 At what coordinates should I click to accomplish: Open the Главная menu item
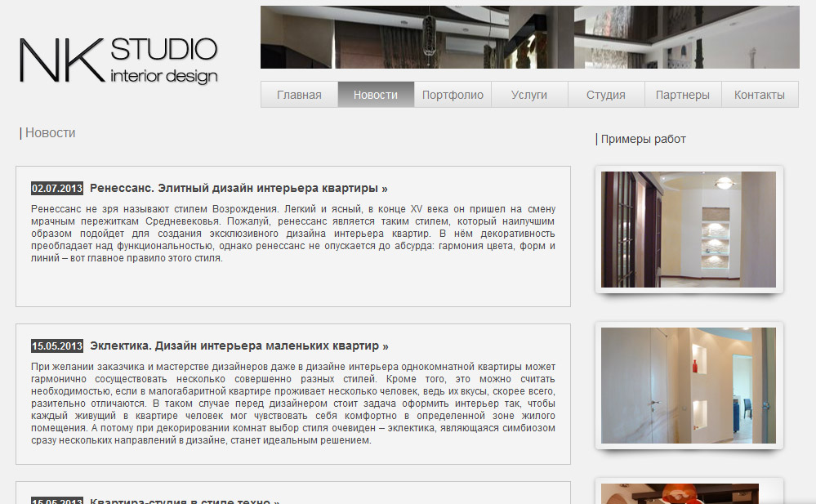tap(299, 95)
